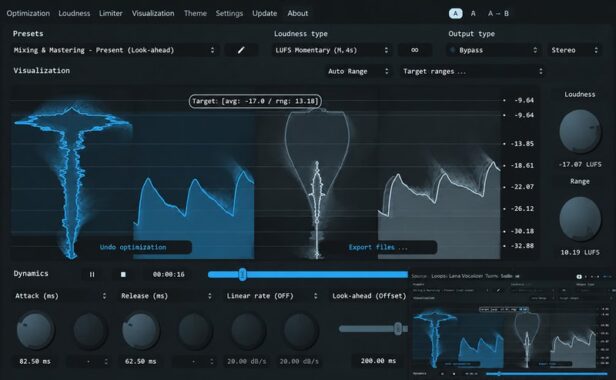Click the Undo optimization button

[133, 247]
